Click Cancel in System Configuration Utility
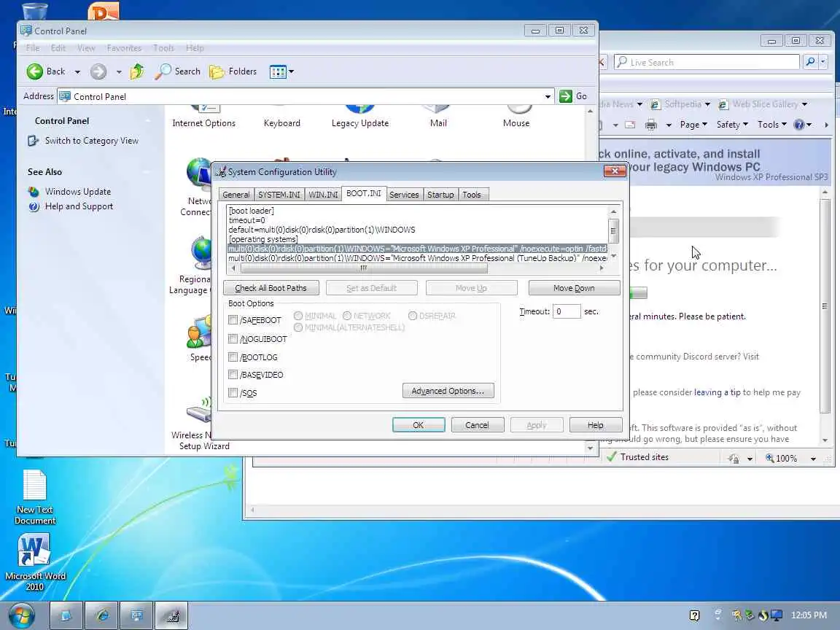 478,425
